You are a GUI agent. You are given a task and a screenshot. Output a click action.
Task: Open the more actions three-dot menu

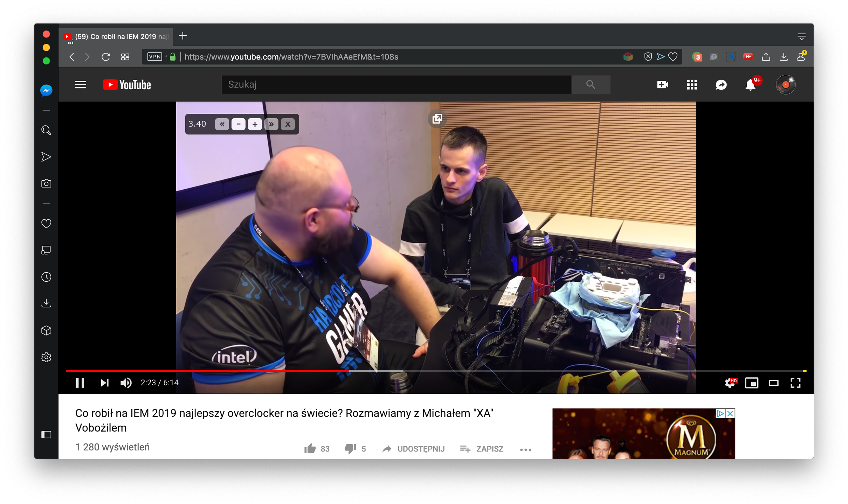coord(525,449)
